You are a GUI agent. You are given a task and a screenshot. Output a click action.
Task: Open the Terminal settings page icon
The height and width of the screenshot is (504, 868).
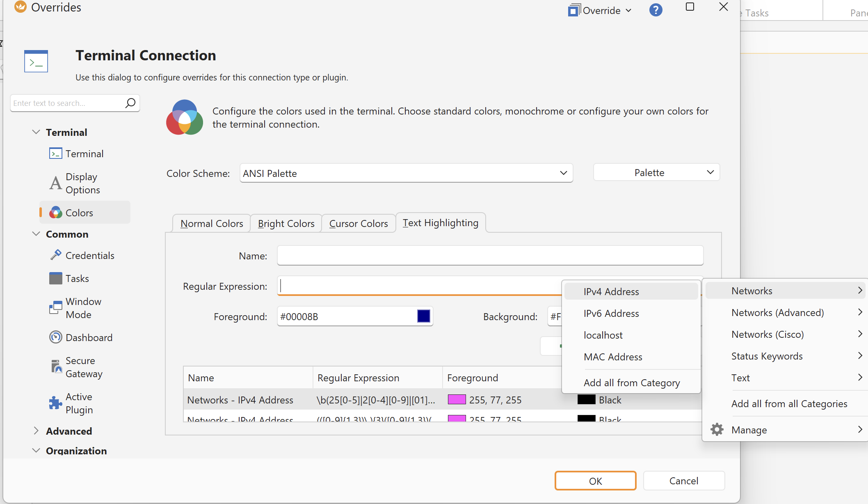(55, 153)
